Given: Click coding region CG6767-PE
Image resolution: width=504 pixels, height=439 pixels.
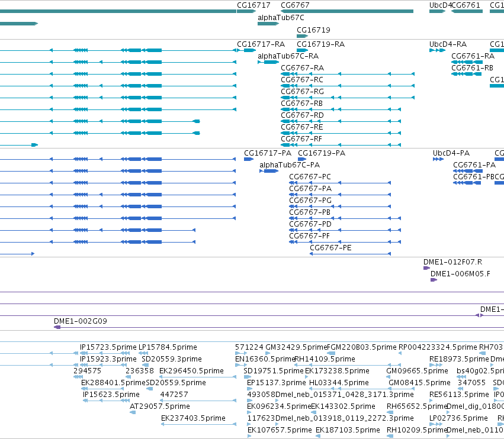Looking at the screenshot, I should pos(330,247).
